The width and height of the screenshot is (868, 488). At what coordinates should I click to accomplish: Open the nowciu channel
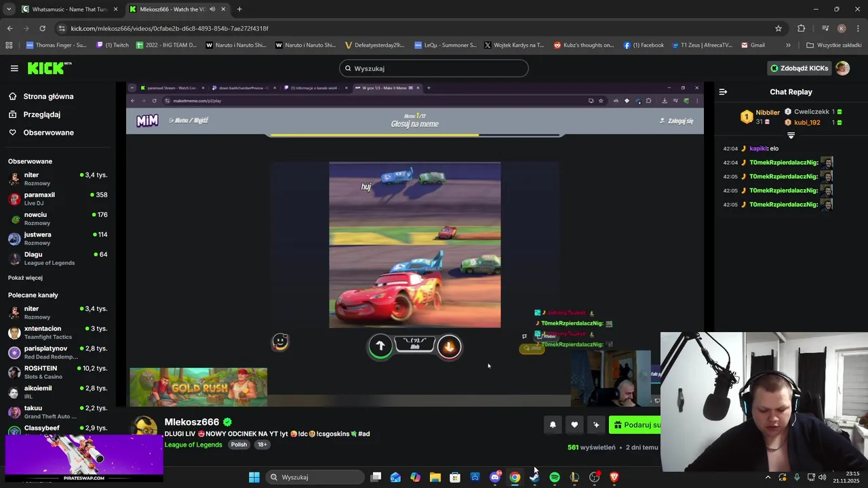click(x=58, y=218)
